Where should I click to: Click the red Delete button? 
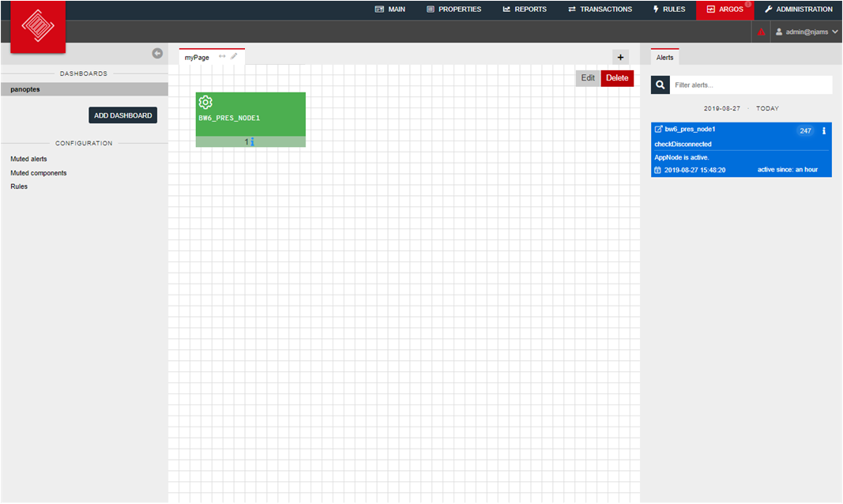[617, 78]
